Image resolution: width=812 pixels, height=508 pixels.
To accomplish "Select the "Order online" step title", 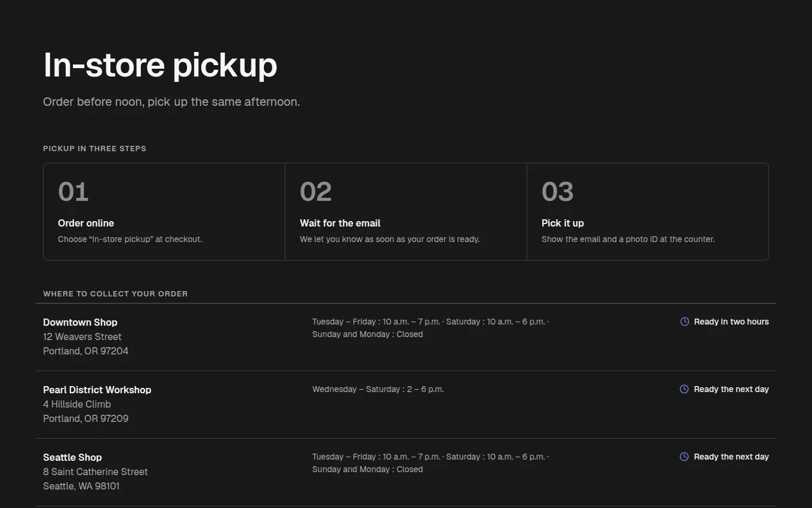I will click(86, 223).
